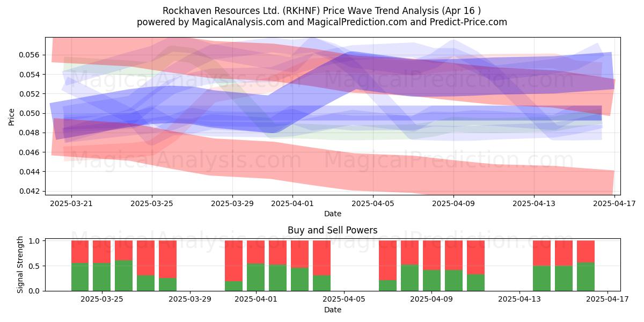The height and width of the screenshot is (322, 644).
Task: Click the 'Buy and Sell Powers' chart title
Action: tap(333, 230)
